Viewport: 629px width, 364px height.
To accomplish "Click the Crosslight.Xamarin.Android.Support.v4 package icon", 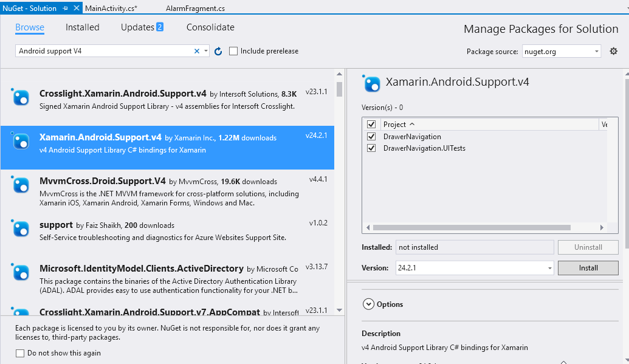I will point(20,97).
